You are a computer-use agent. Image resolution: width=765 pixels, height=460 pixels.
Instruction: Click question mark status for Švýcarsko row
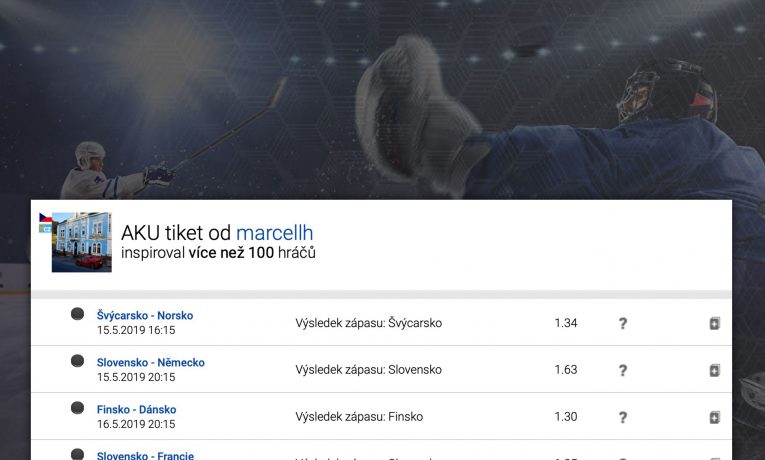[x=623, y=323]
